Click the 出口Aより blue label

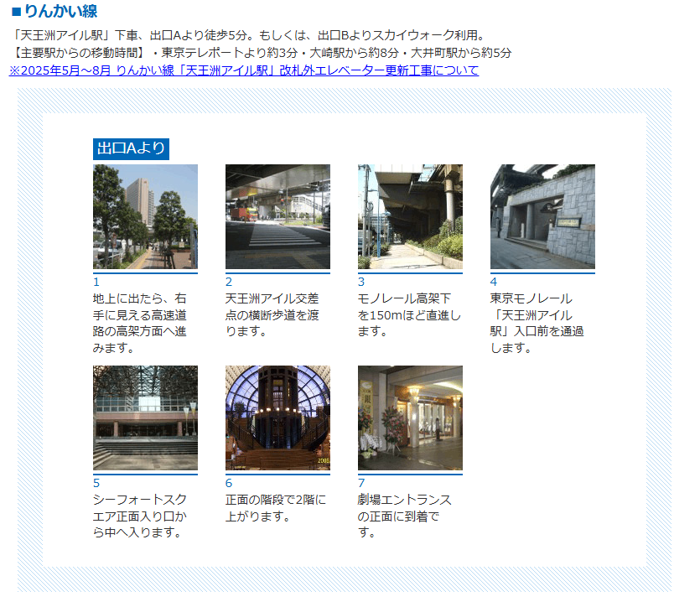coord(131,148)
